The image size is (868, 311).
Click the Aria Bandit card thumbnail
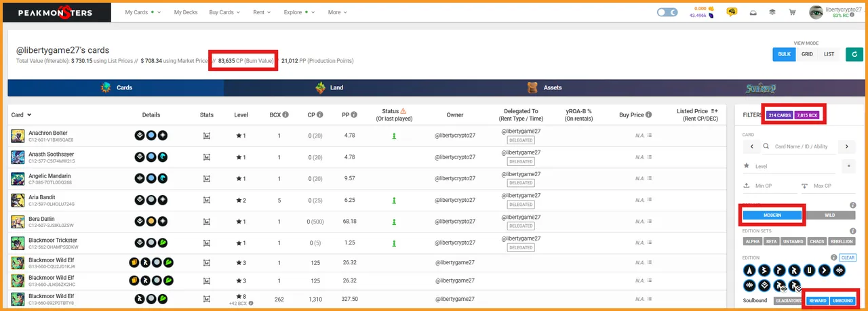(18, 201)
